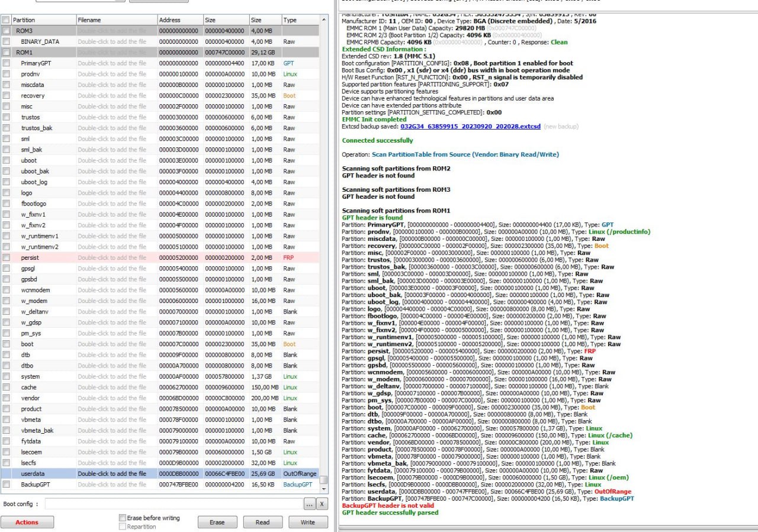The height and width of the screenshot is (532, 758).
Task: Click the (new backup) link
Action: coord(561,126)
